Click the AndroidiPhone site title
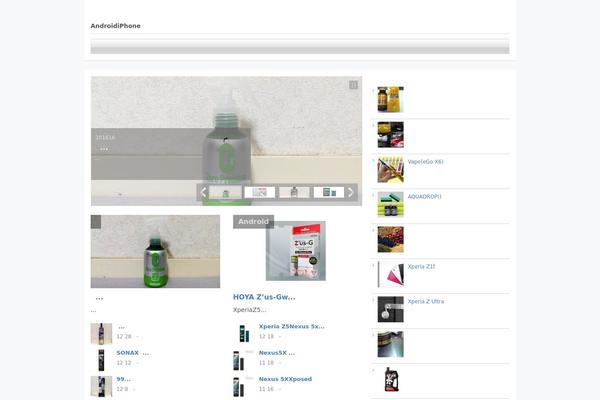The width and height of the screenshot is (600, 400). [x=115, y=26]
